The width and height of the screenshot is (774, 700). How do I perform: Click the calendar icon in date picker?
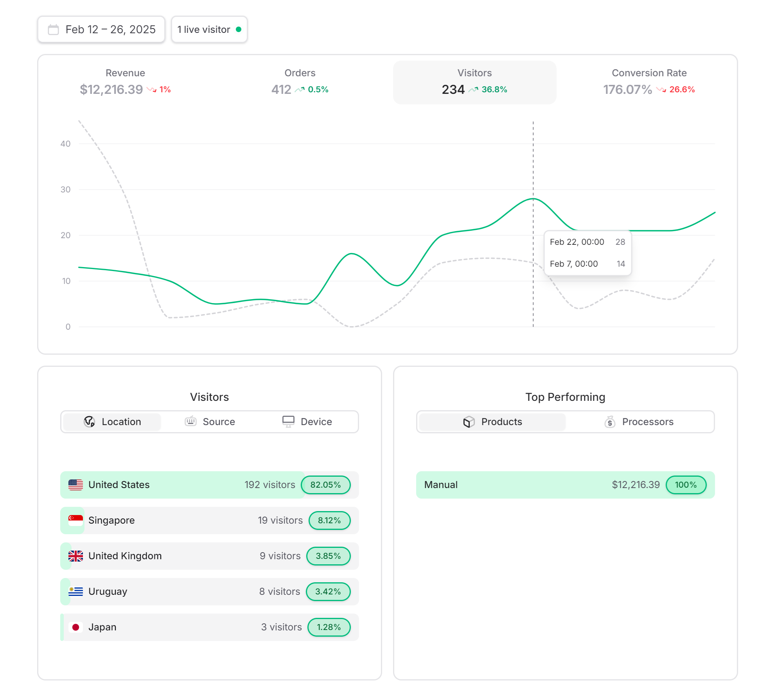click(53, 30)
